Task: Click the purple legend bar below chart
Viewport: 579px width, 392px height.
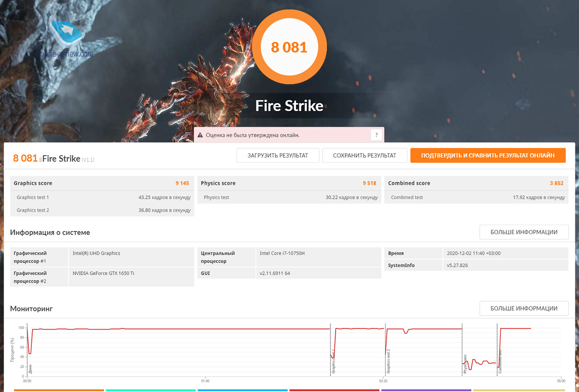Action: tap(426, 390)
